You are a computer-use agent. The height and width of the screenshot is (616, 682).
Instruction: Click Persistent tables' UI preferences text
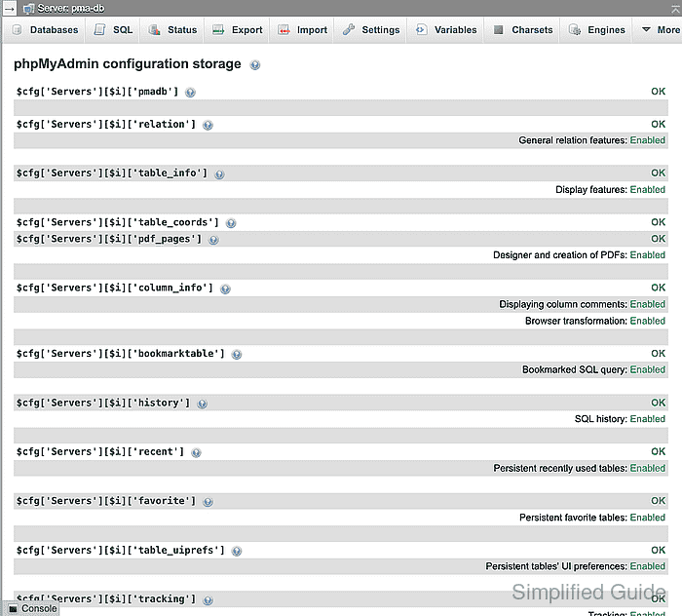tap(556, 566)
